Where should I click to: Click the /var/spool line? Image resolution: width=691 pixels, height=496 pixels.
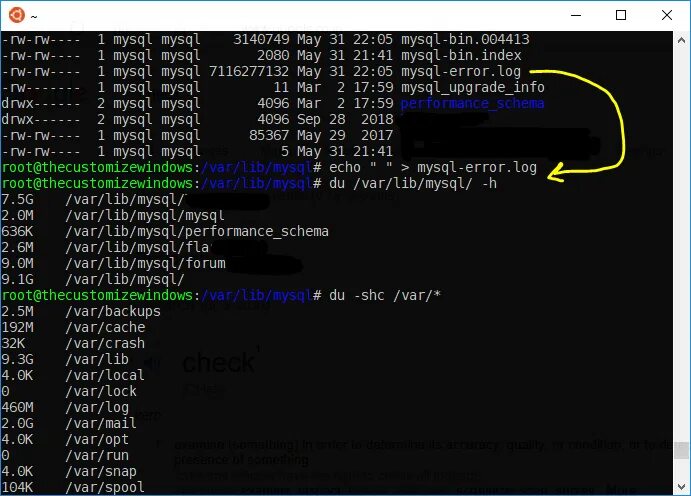[x=105, y=487]
